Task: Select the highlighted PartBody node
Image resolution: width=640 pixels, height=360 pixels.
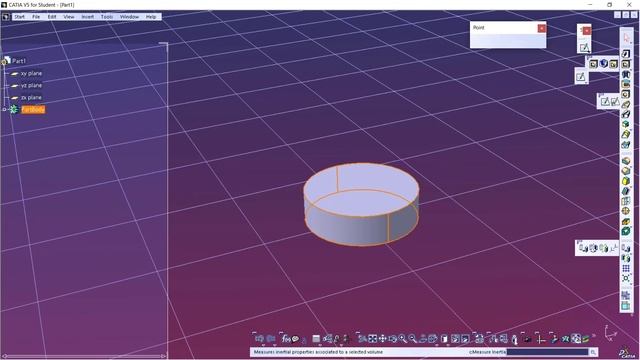Action: (33, 109)
